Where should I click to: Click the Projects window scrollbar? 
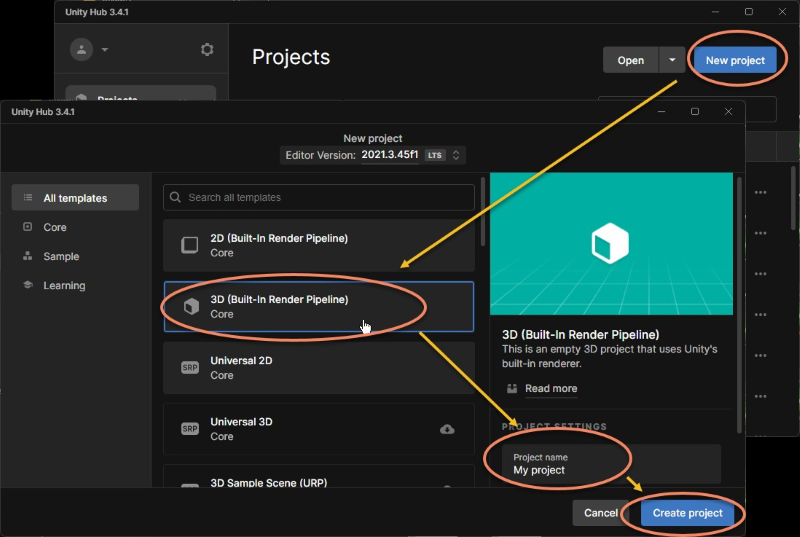point(793,198)
